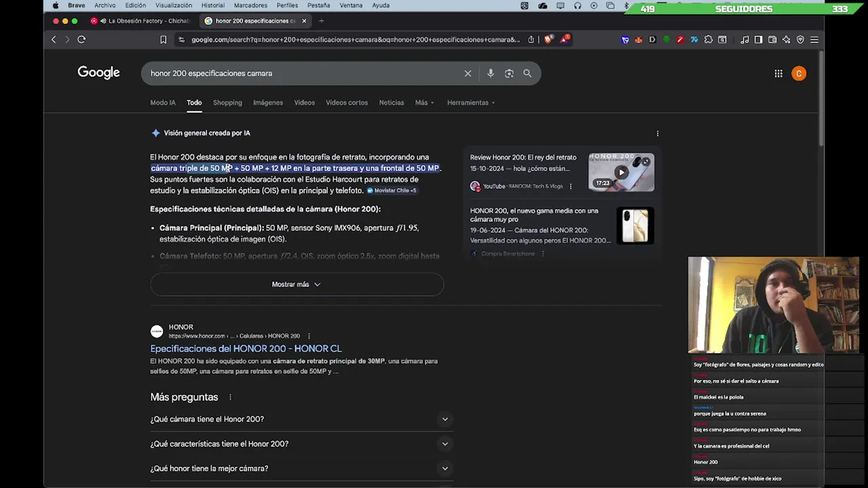Open Movistar Chile +5 sources chip
The width and height of the screenshot is (868, 488).
click(x=392, y=190)
